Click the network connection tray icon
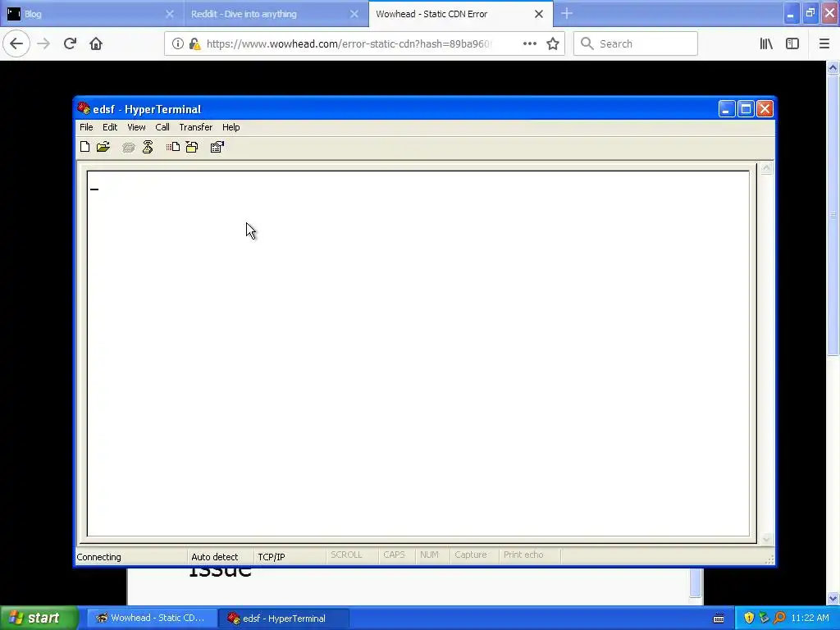This screenshot has height=630, width=840. coord(764,618)
